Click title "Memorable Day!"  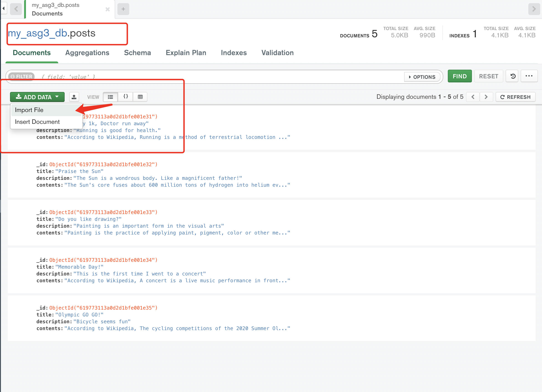pyautogui.click(x=79, y=267)
